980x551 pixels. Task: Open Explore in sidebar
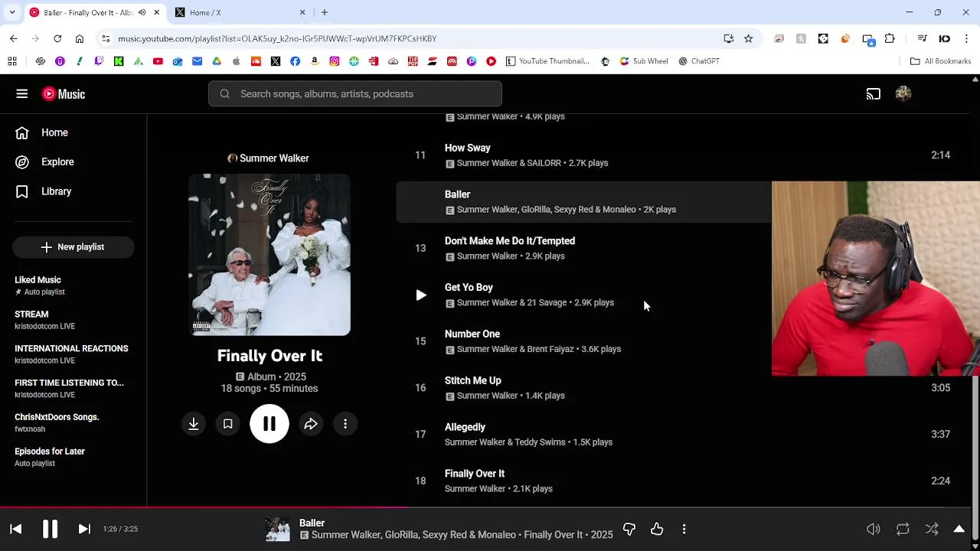point(45,162)
